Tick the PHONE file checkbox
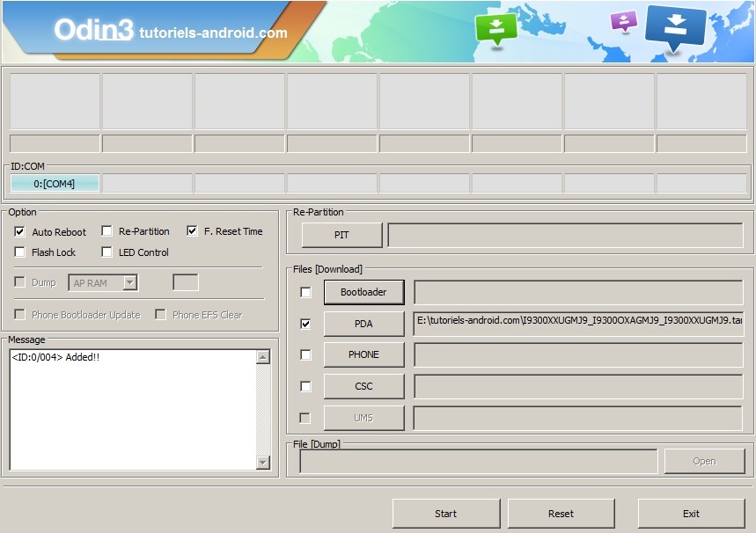 tap(305, 354)
